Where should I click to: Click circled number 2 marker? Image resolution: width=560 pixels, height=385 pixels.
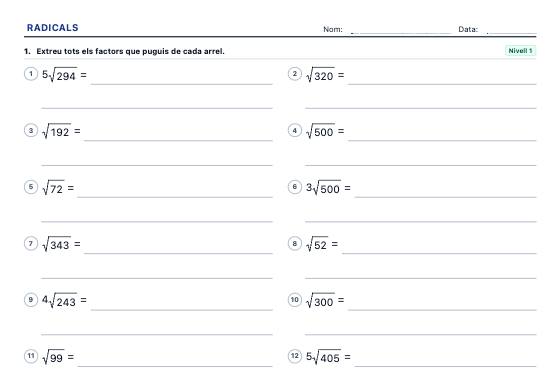coord(295,74)
